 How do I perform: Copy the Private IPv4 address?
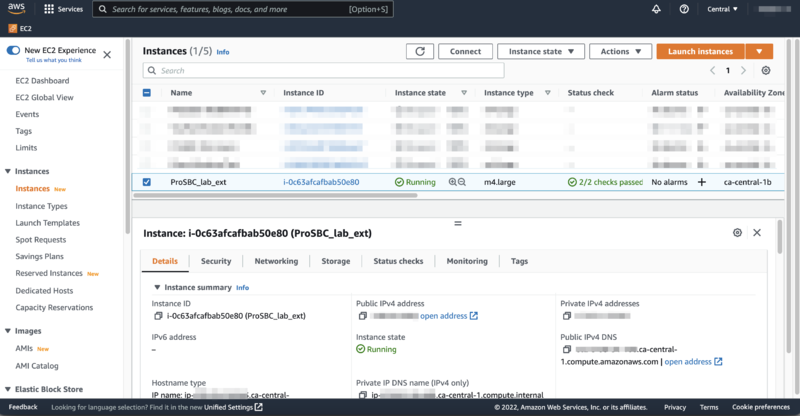point(567,316)
